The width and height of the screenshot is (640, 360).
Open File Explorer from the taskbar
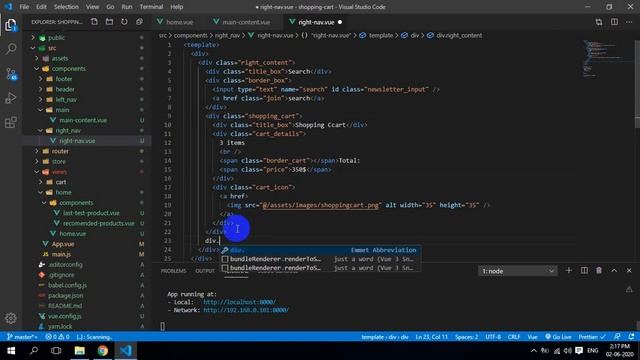(x=80, y=351)
